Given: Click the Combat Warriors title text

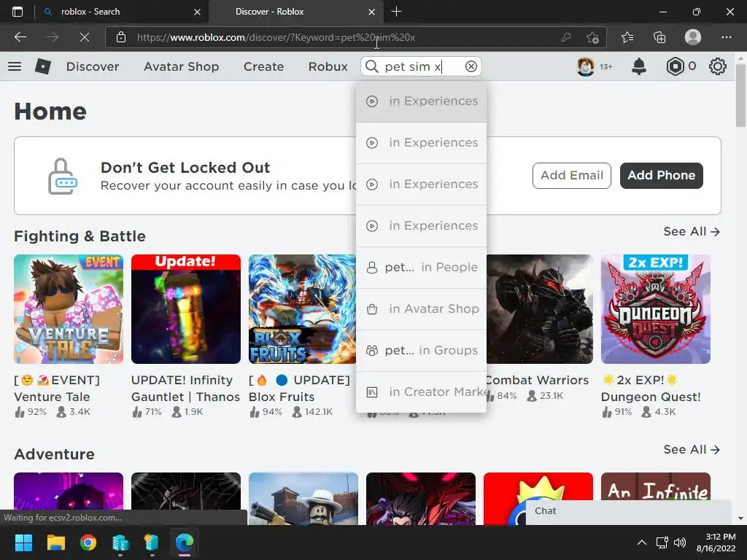Looking at the screenshot, I should point(538,380).
